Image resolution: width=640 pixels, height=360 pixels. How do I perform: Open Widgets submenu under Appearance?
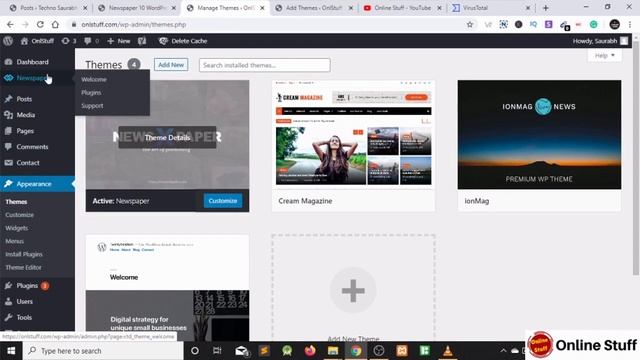pyautogui.click(x=17, y=228)
